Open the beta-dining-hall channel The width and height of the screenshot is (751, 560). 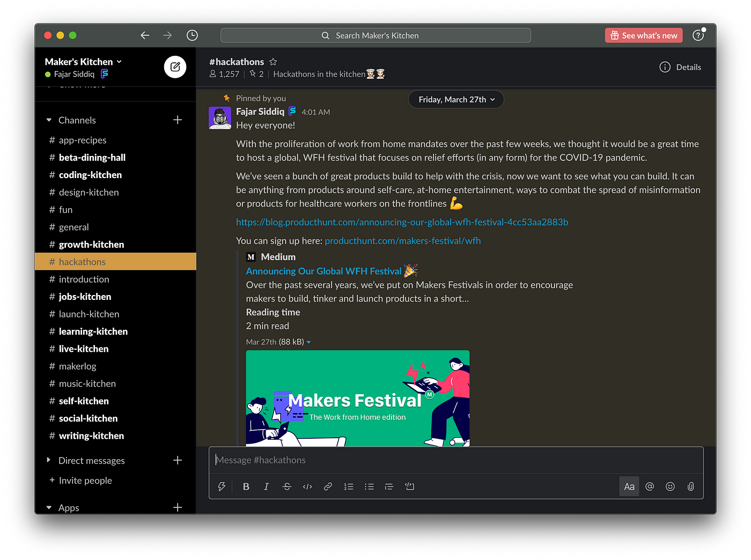115,157
